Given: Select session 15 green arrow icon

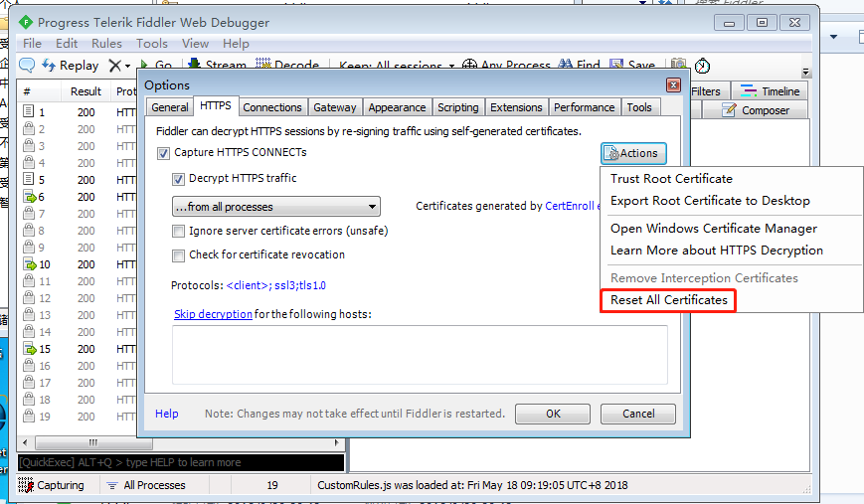Looking at the screenshot, I should 29,348.
